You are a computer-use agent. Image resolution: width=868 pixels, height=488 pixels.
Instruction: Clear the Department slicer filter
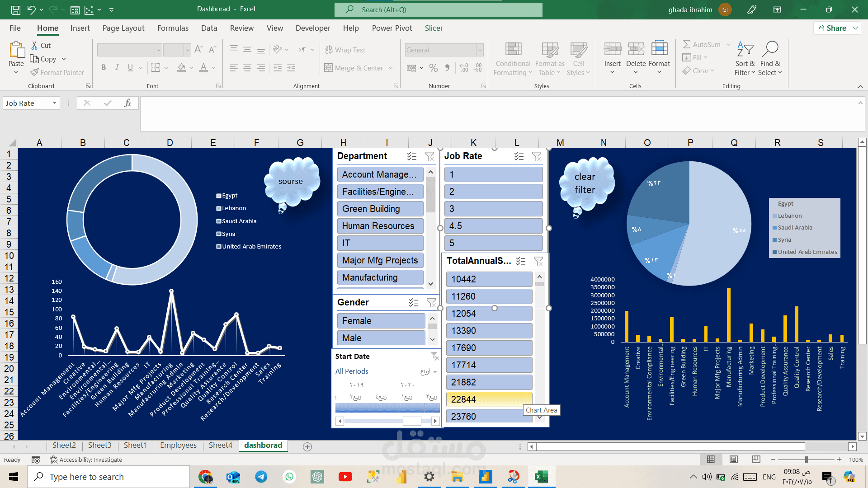click(x=429, y=156)
